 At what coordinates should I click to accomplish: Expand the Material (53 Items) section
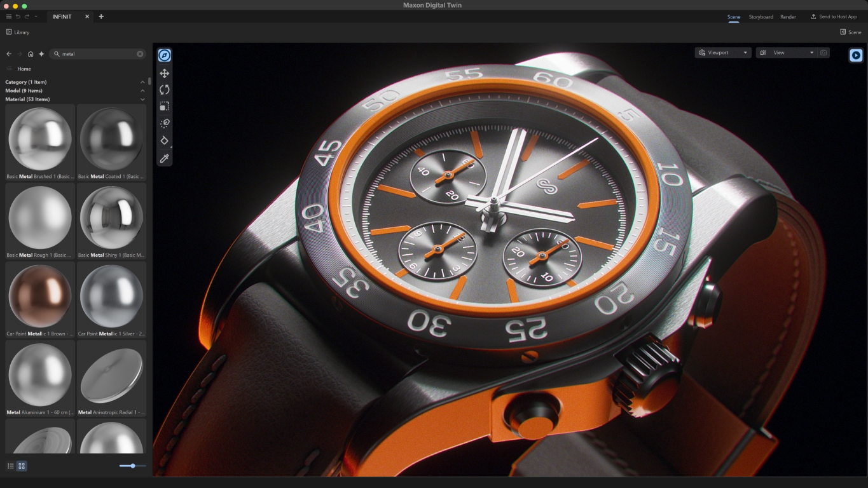[142, 99]
